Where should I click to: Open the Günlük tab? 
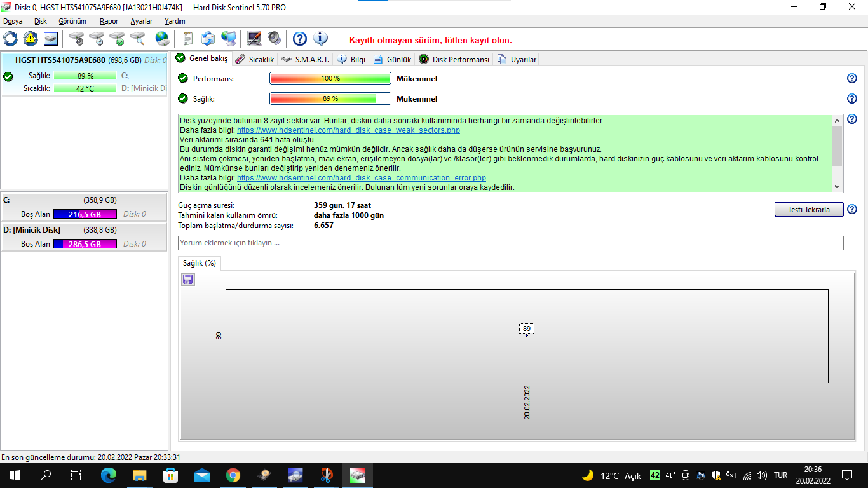pos(393,59)
